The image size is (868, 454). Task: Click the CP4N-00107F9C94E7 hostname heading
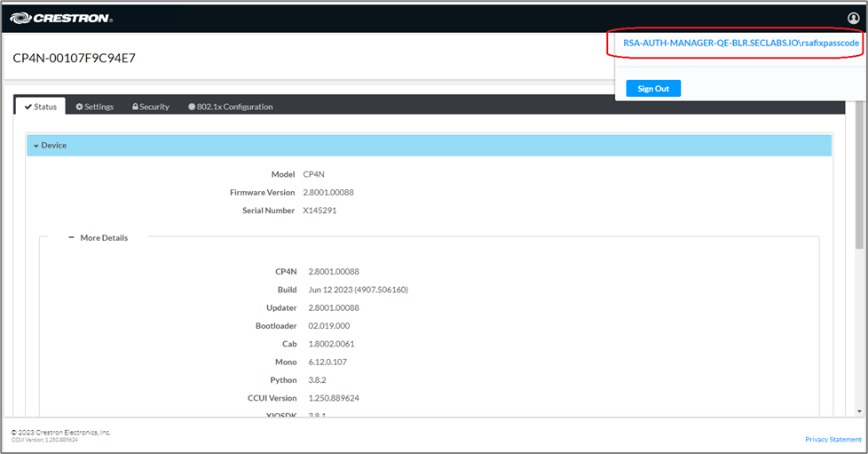click(74, 59)
